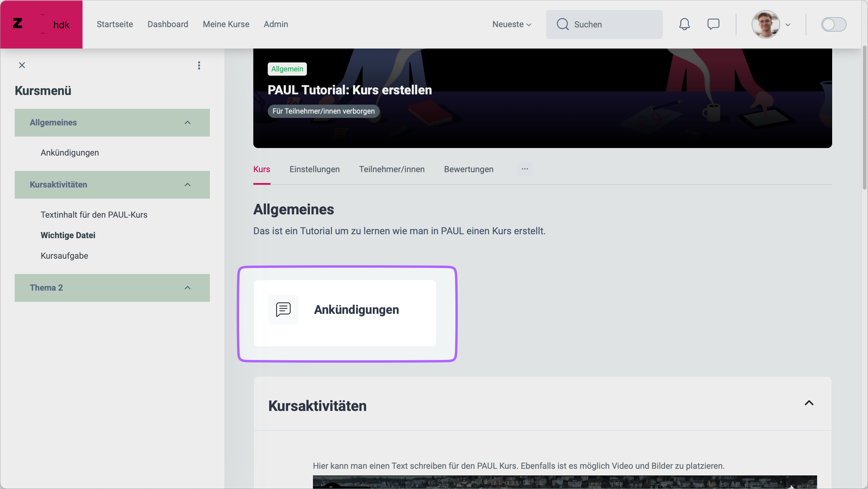Collapse the Kursaktivitäten sidebar section
The height and width of the screenshot is (489, 868).
coord(187,185)
